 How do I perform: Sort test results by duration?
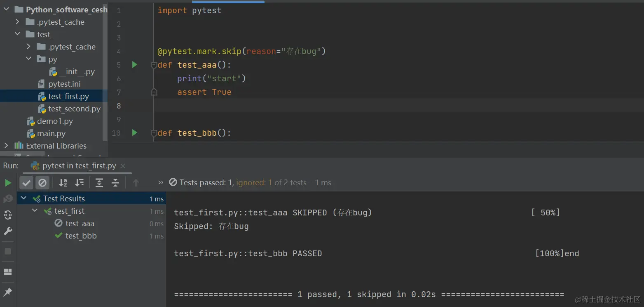pos(79,183)
